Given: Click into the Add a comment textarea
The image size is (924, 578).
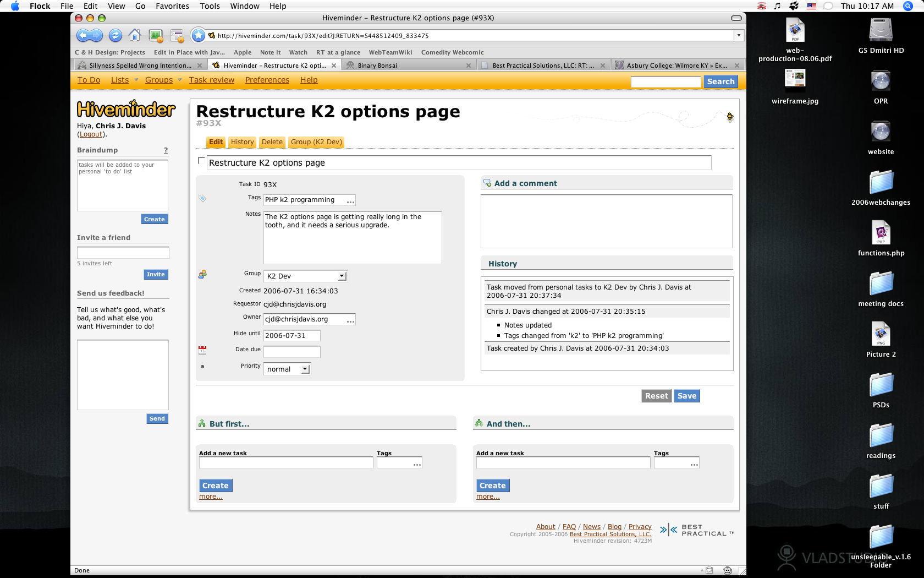Looking at the screenshot, I should (606, 221).
